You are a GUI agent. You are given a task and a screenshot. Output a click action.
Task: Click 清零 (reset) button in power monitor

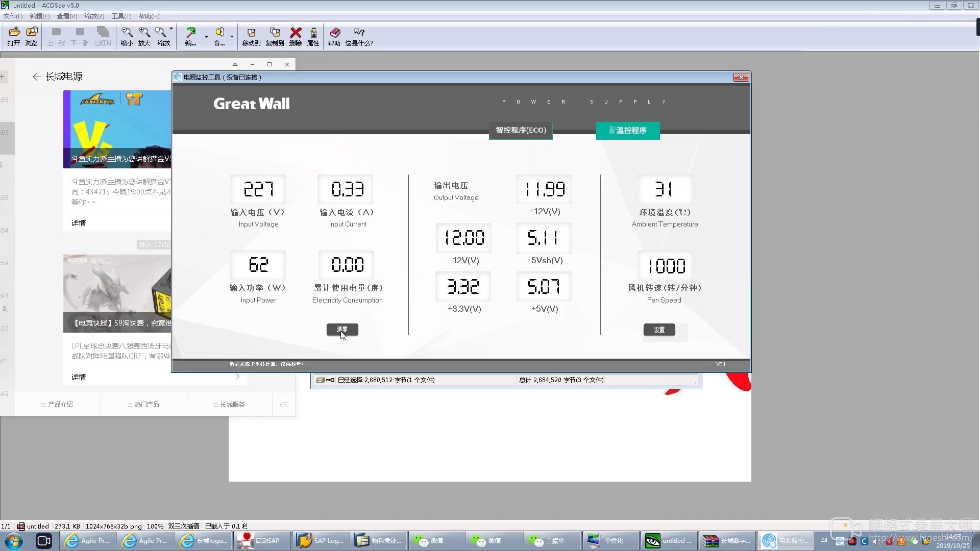click(x=342, y=330)
